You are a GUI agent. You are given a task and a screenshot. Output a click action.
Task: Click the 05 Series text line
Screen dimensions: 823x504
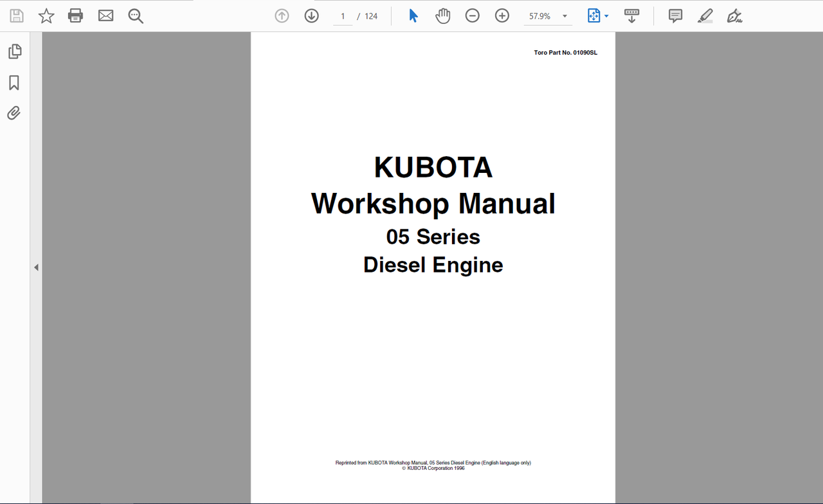pos(433,237)
